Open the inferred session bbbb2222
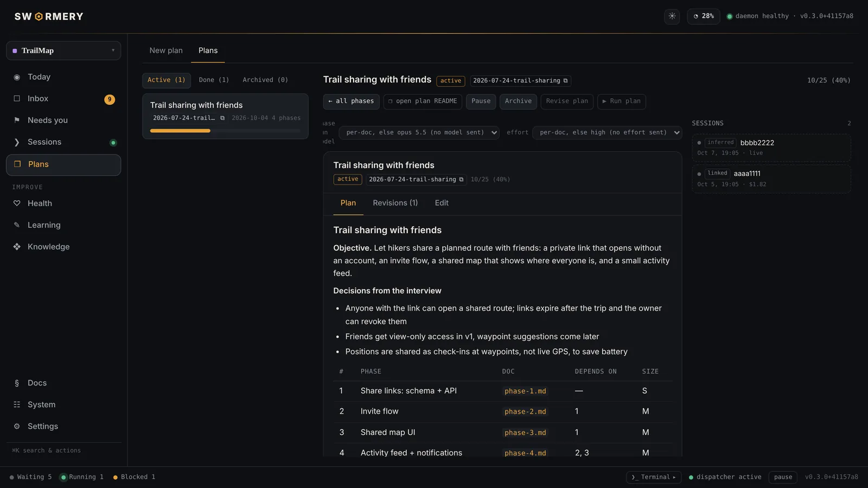Screen dimensions: 868x488 click(x=771, y=148)
